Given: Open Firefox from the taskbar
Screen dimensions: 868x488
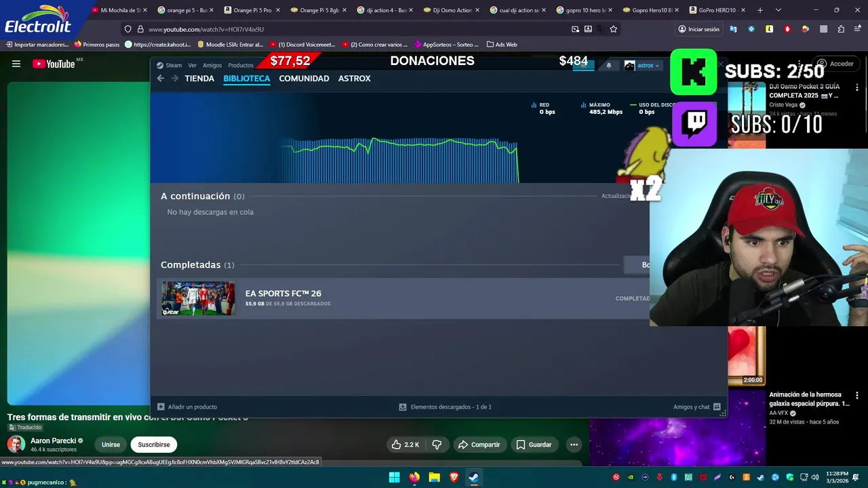Looking at the screenshot, I should [x=414, y=477].
